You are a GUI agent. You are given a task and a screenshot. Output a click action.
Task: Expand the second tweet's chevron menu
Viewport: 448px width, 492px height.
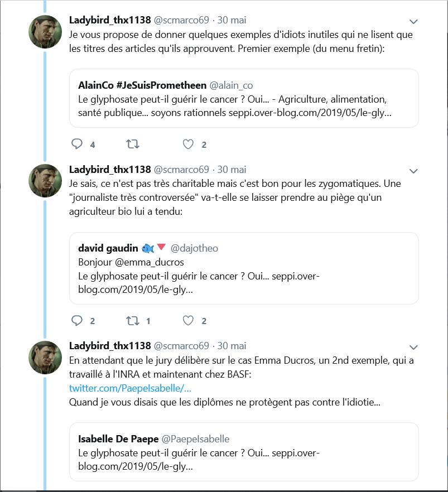pos(413,171)
